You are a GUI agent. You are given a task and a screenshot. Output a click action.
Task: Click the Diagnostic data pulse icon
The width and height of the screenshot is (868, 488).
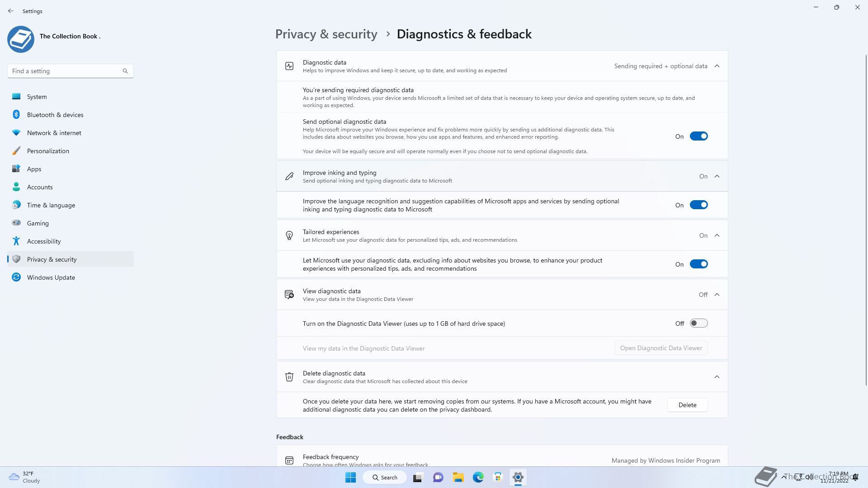(x=289, y=66)
